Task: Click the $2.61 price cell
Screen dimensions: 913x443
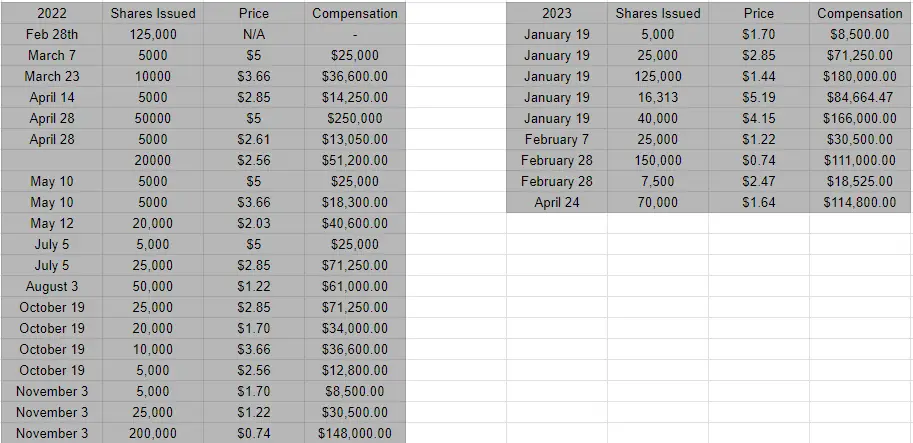Action: [254, 140]
